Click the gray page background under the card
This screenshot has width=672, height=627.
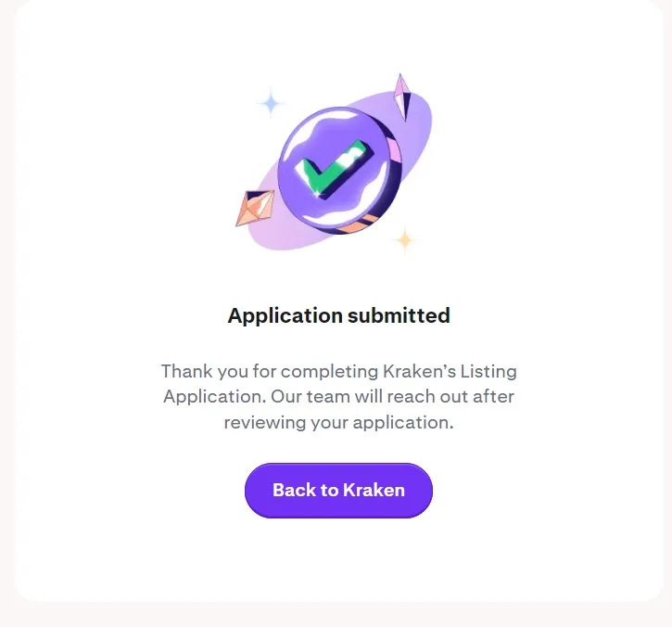click(338, 616)
